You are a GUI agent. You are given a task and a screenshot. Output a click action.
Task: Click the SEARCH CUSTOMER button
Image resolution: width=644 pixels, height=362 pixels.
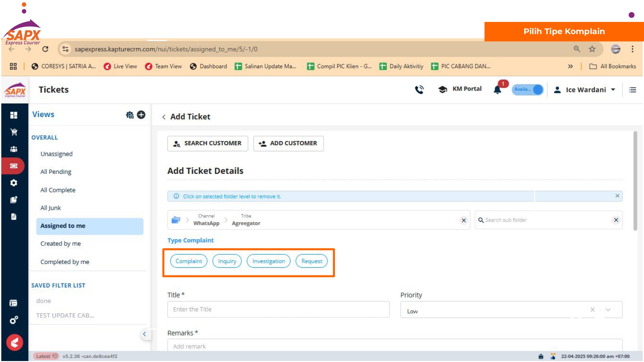pos(208,144)
